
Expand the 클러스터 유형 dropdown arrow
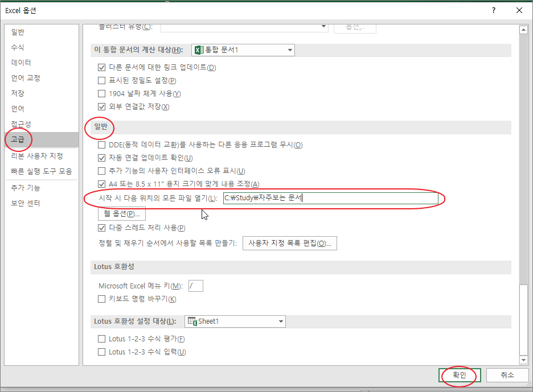tap(323, 27)
